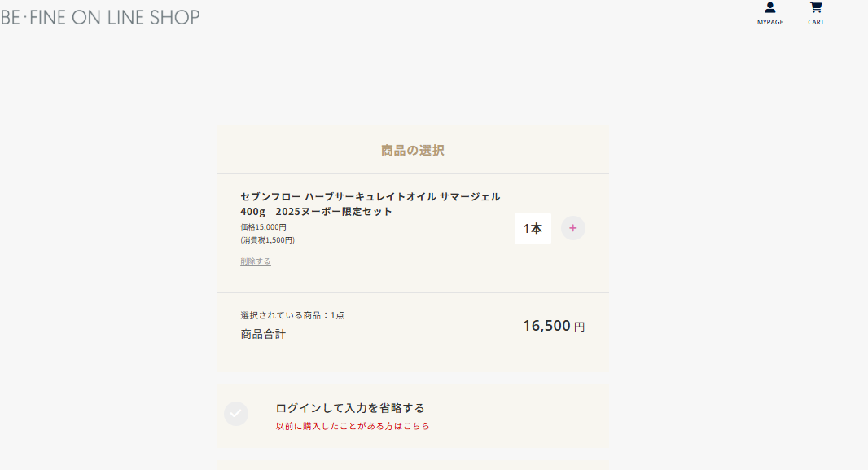Open the CART shopping cart icon

pyautogui.click(x=816, y=8)
